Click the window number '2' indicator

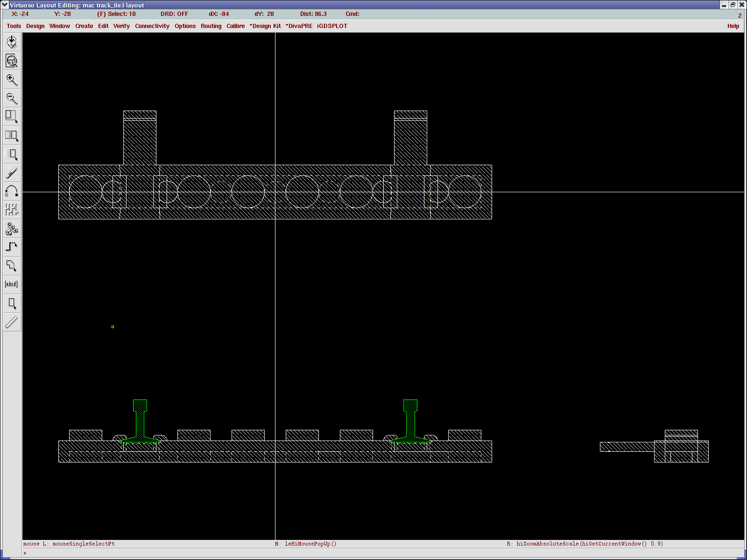tap(740, 15)
